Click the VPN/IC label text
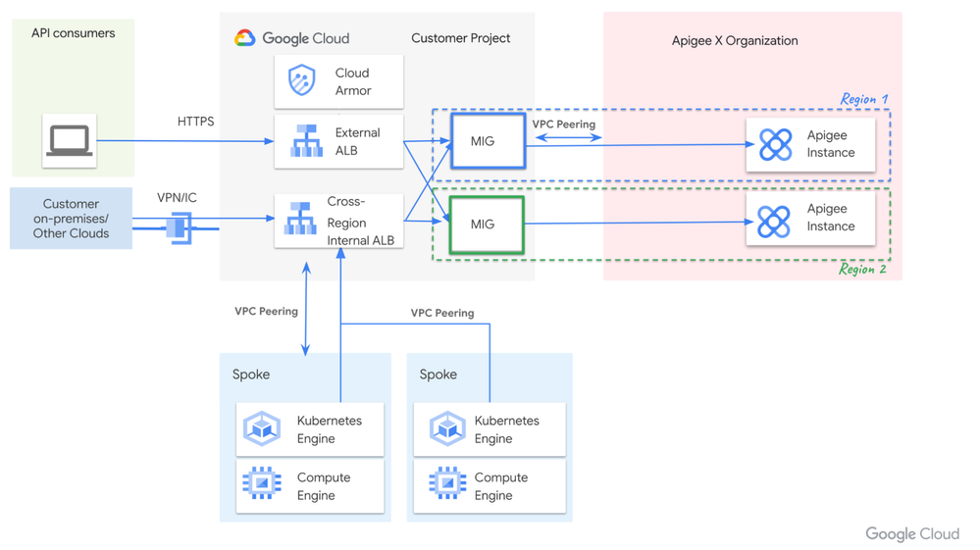 coord(177,198)
